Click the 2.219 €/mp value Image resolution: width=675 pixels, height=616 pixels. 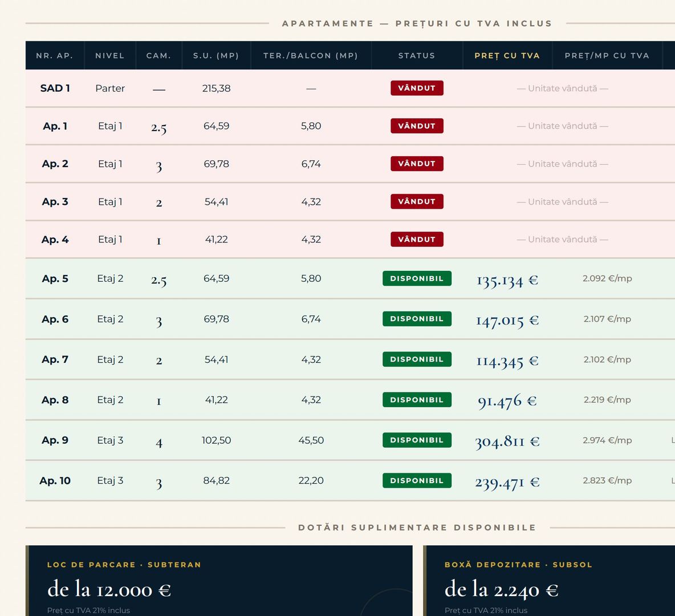(x=607, y=400)
